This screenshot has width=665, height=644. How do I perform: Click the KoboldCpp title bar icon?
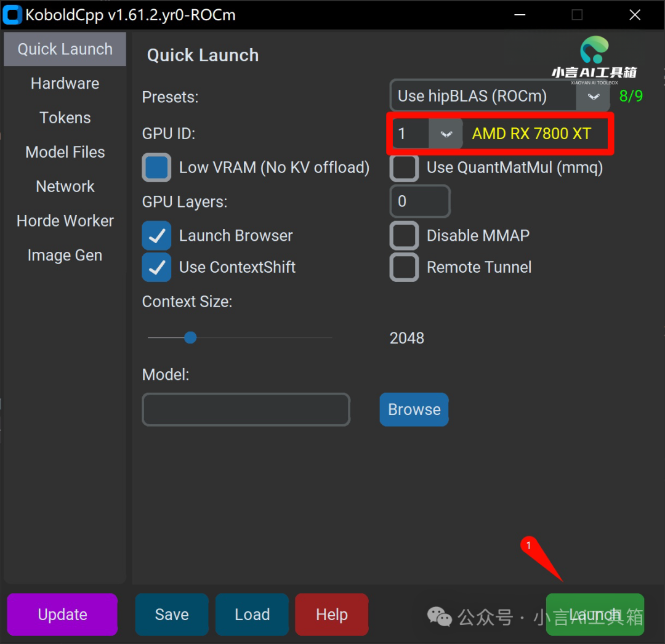12,15
